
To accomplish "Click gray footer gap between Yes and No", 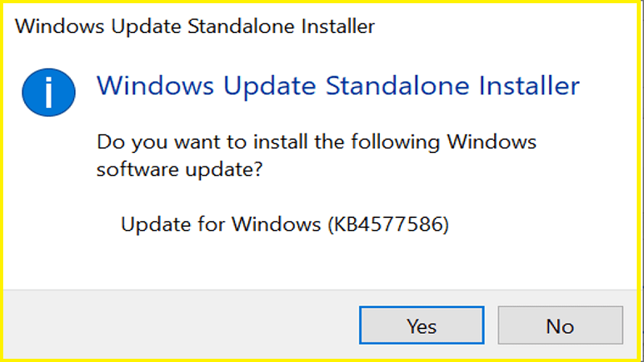I will click(x=490, y=326).
